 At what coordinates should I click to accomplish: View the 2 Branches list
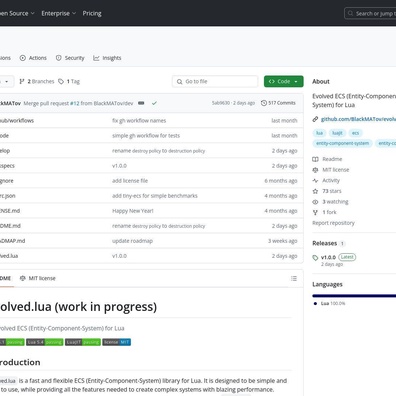click(x=37, y=81)
